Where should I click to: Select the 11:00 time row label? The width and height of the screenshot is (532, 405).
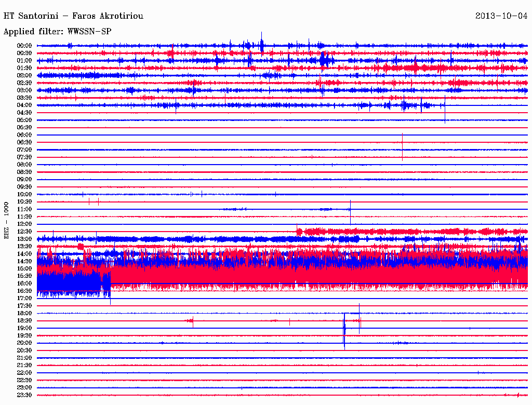click(24, 209)
